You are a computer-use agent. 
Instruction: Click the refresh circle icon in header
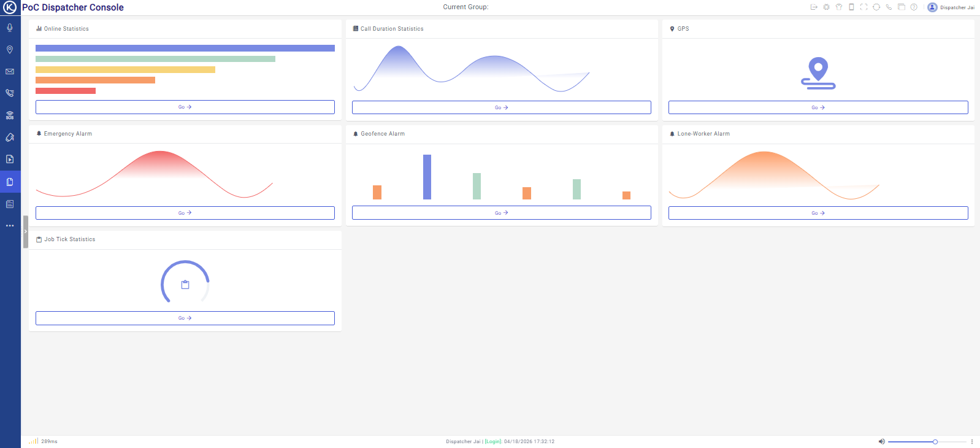(x=876, y=7)
